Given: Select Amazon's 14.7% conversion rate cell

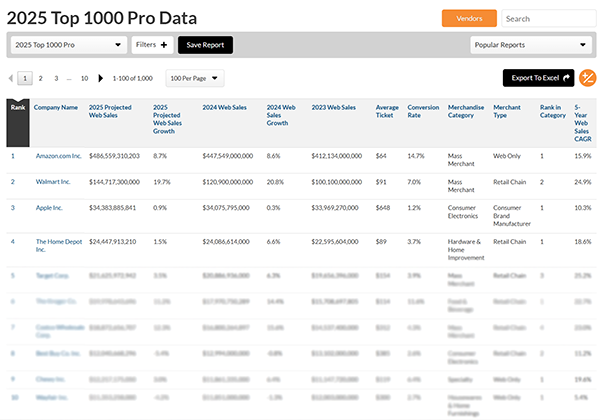Looking at the screenshot, I should pos(416,156).
